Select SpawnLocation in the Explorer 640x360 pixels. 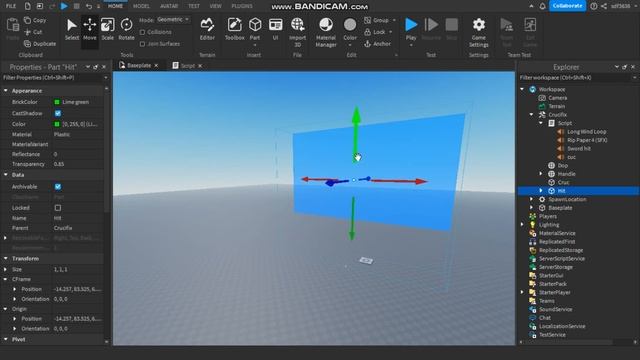567,199
